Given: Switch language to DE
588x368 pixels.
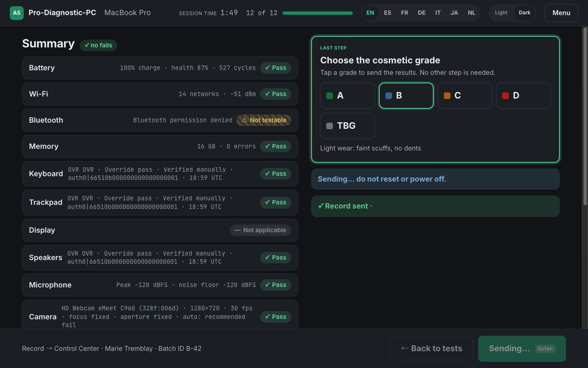Looking at the screenshot, I should (422, 13).
